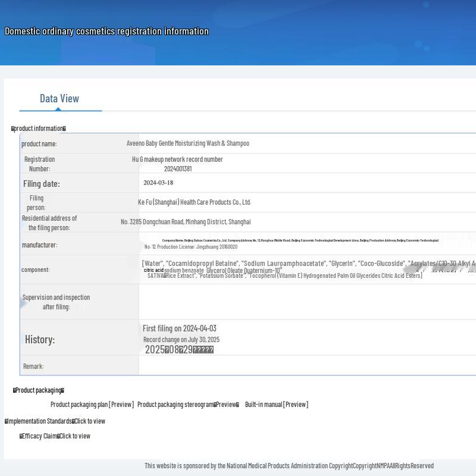Select the Data View tab

(59, 99)
